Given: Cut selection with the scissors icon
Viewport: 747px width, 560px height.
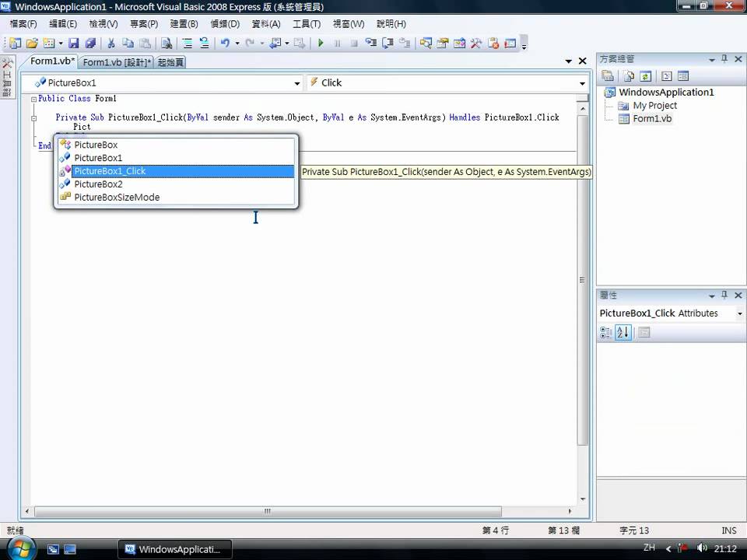Looking at the screenshot, I should tap(111, 44).
